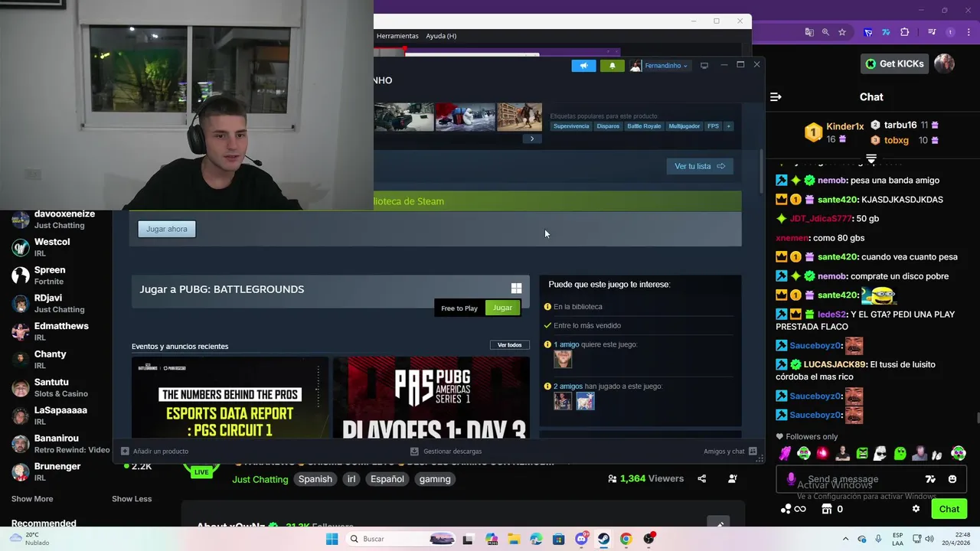Click Jugar ahora button
The width and height of the screenshot is (980, 551).
coord(167,229)
